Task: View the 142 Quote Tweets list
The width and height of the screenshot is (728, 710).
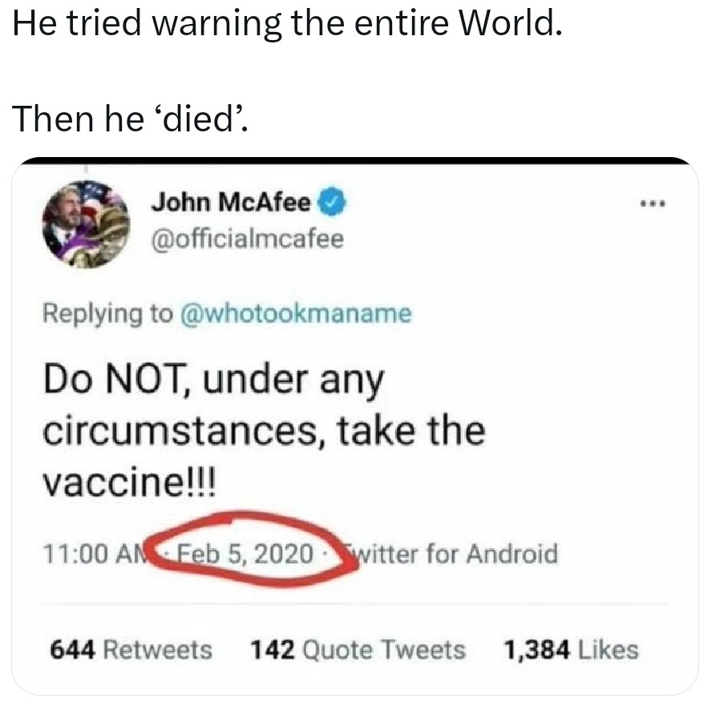Action: pyautogui.click(x=358, y=649)
